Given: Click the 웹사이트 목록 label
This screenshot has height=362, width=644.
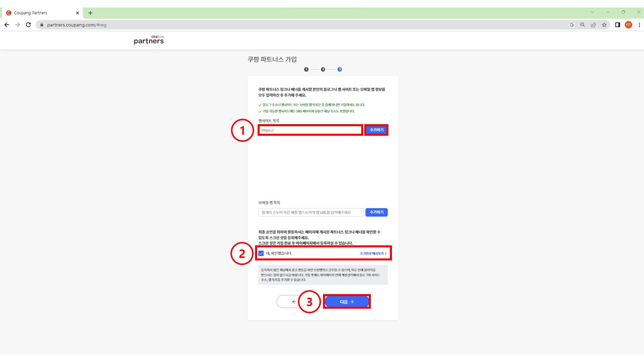Looking at the screenshot, I should 269,121.
